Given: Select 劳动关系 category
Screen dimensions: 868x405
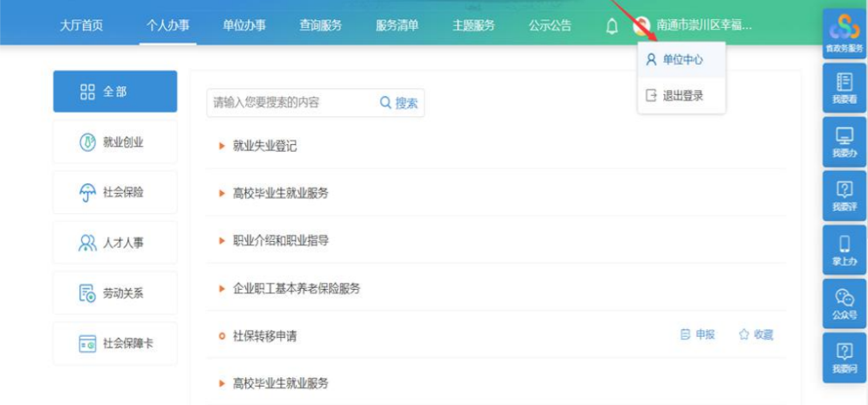Looking at the screenshot, I should [115, 293].
